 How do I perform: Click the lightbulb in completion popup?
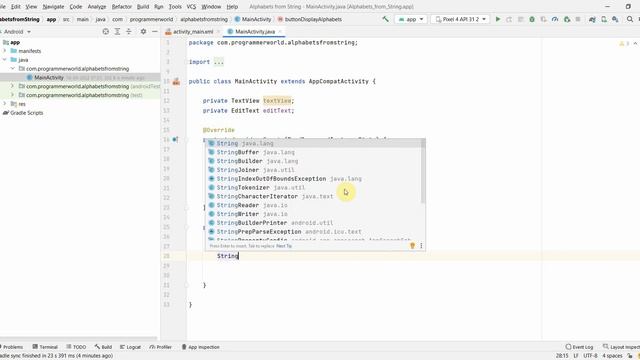[412, 246]
